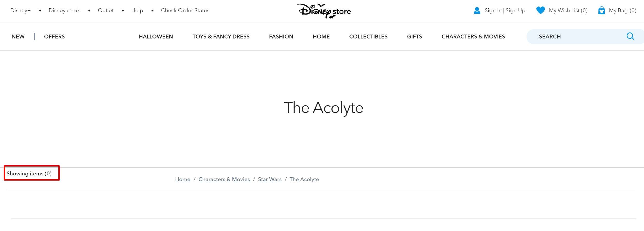The width and height of the screenshot is (644, 231).
Task: Open TOYS & FANCY DRESS menu
Action: pos(221,37)
